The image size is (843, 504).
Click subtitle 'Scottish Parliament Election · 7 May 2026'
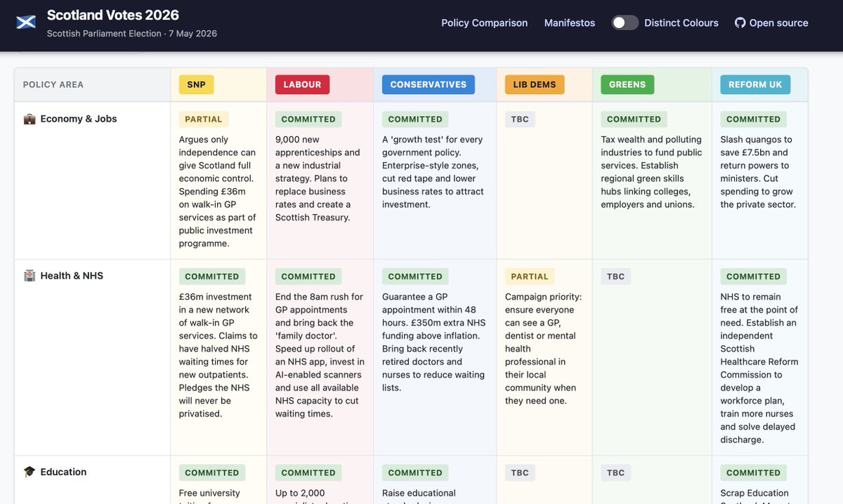(132, 34)
